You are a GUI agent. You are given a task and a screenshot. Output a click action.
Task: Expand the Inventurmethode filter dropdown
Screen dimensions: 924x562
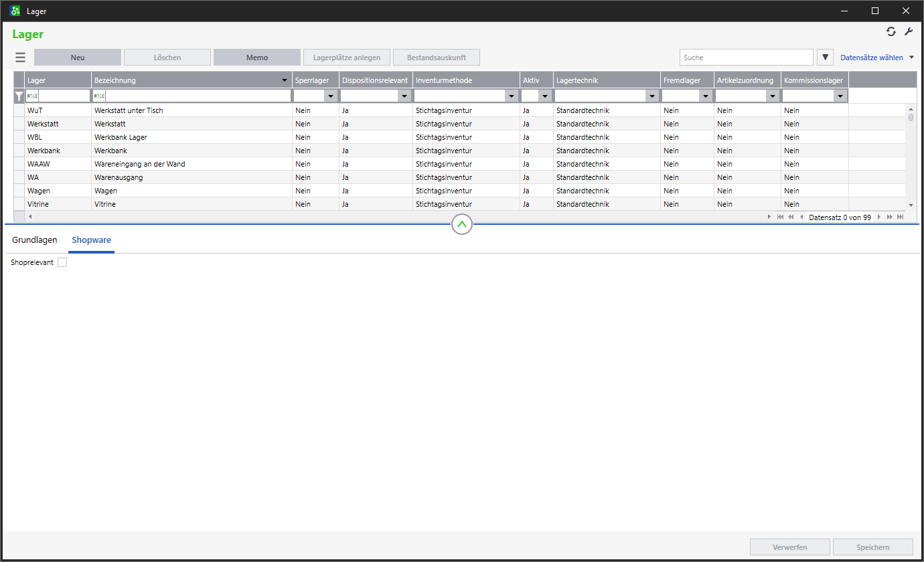tap(512, 96)
